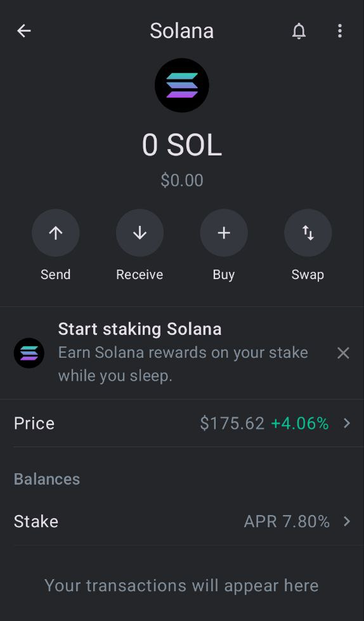Expand the Stake row chevron
Screen dimensions: 364x621
[x=347, y=521]
